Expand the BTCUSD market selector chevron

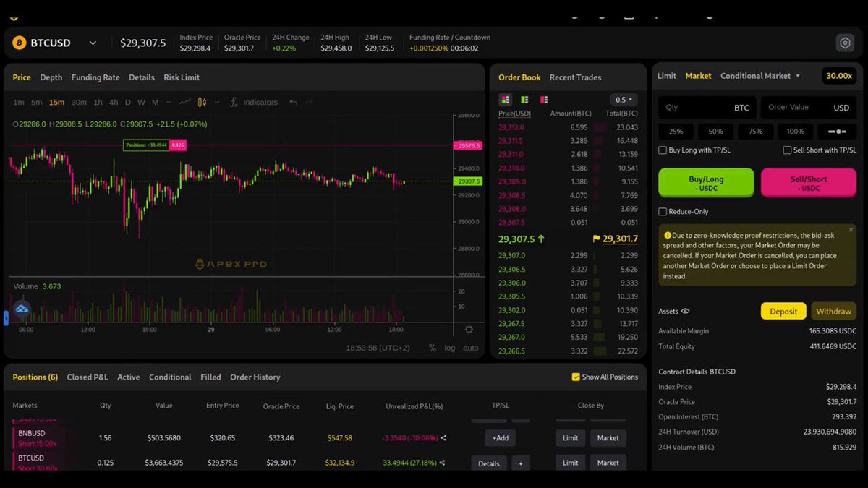93,43
